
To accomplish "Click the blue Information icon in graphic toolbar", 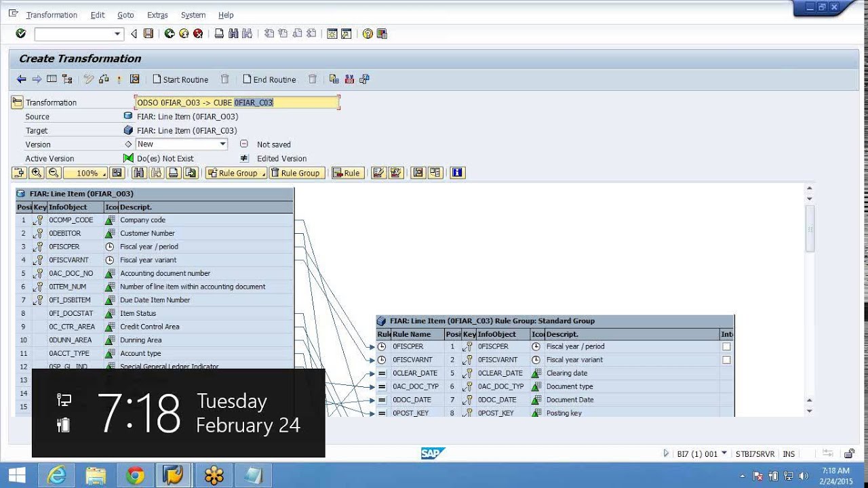I will click(x=458, y=173).
